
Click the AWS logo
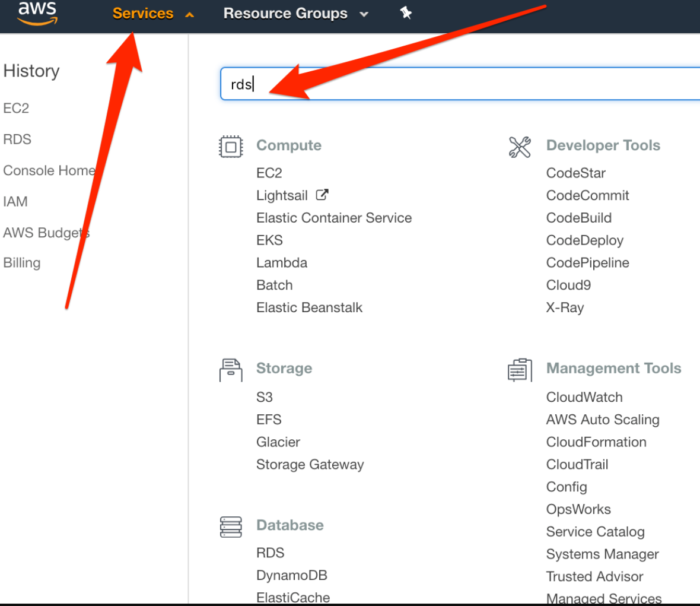click(x=37, y=14)
